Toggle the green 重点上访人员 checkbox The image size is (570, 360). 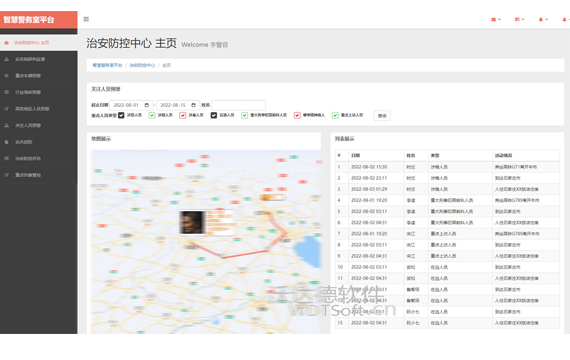(x=335, y=115)
